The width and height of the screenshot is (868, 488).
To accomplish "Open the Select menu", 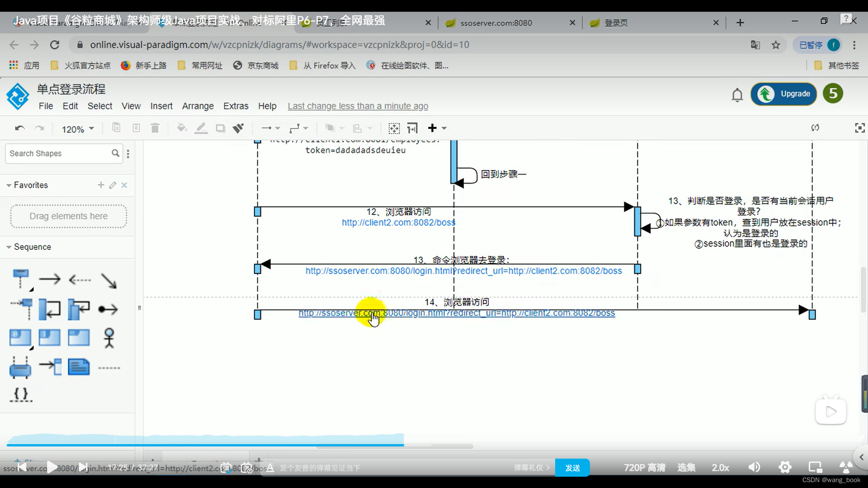I will pyautogui.click(x=100, y=106).
